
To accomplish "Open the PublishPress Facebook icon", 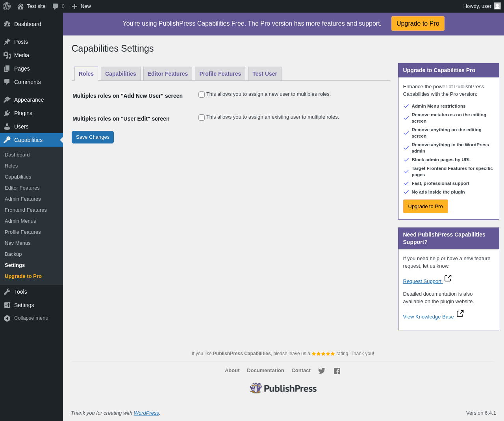I will (337, 371).
